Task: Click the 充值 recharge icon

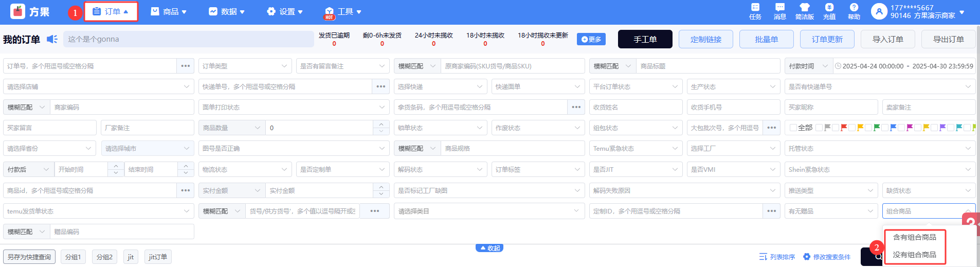Action: coord(829,11)
